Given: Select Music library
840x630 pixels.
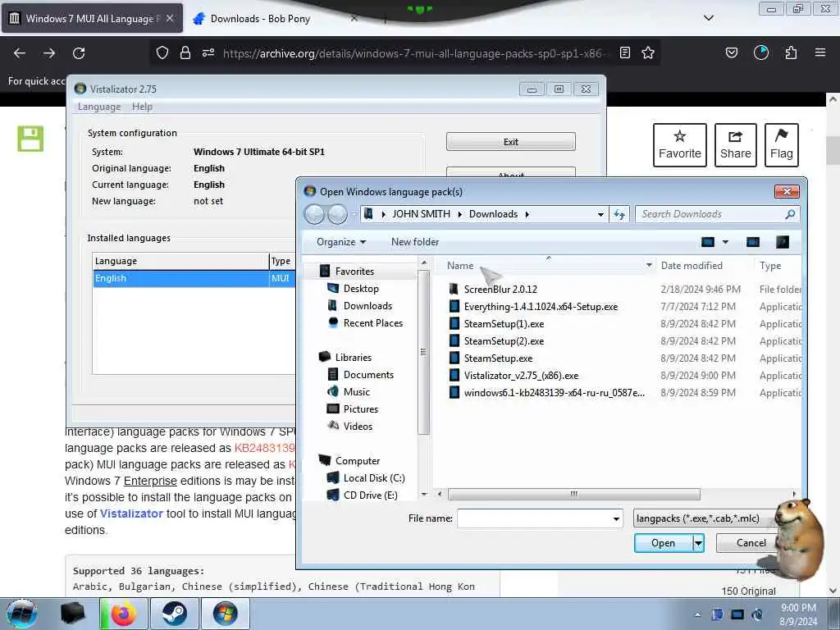Looking at the screenshot, I should tap(349, 391).
